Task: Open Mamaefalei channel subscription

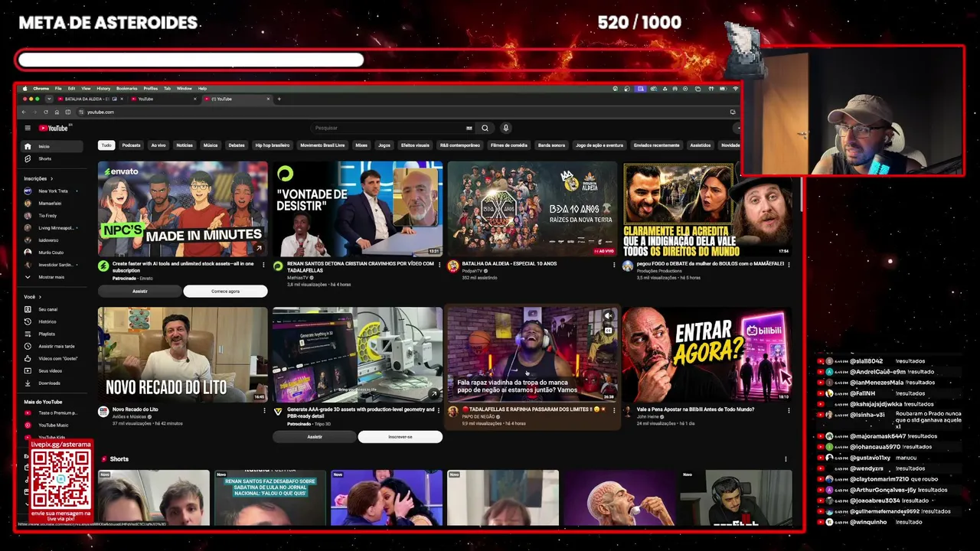Action: coord(51,203)
